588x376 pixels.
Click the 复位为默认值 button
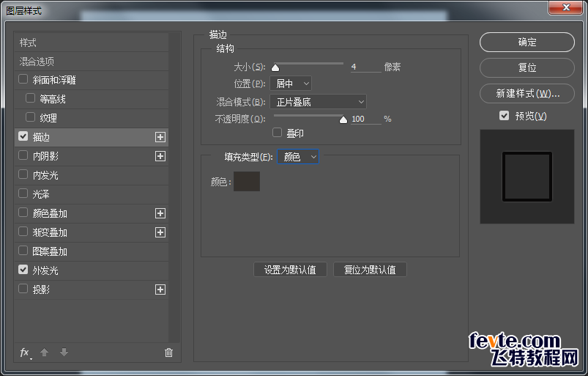pos(370,270)
